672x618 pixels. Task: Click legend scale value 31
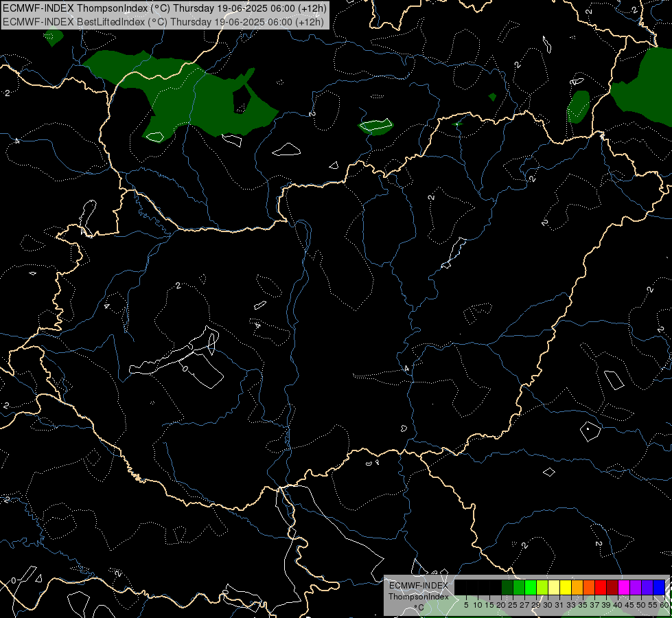559,605
